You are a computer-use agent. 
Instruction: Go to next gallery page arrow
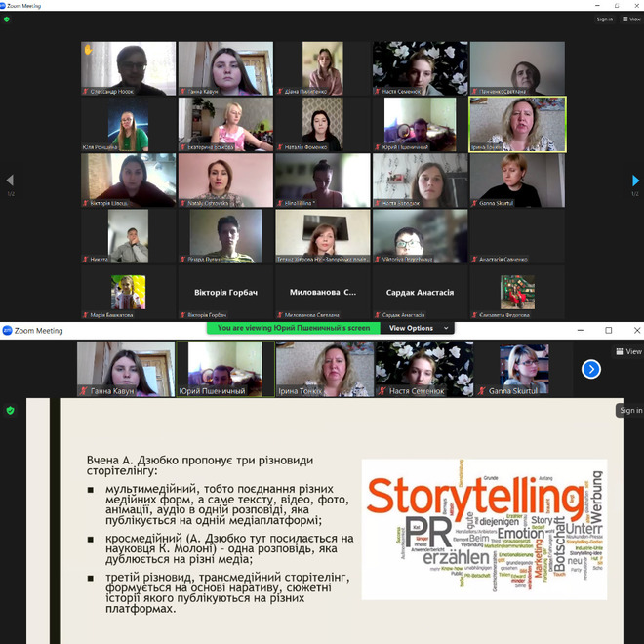click(x=635, y=181)
